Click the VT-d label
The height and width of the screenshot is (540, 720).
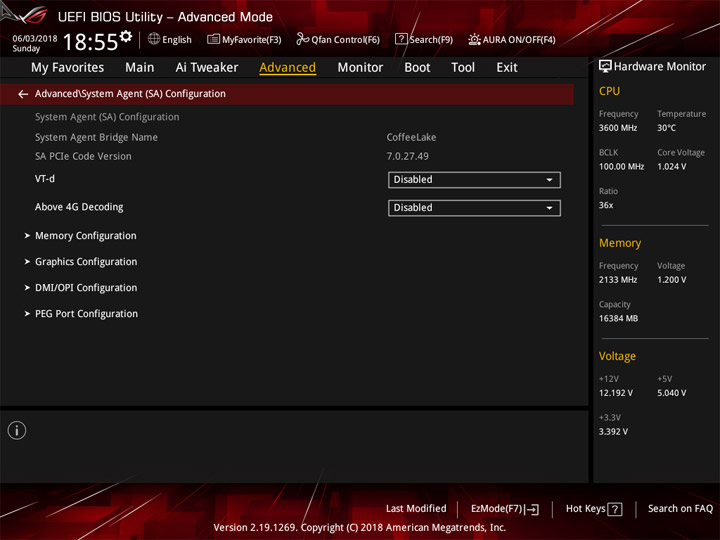pos(45,179)
